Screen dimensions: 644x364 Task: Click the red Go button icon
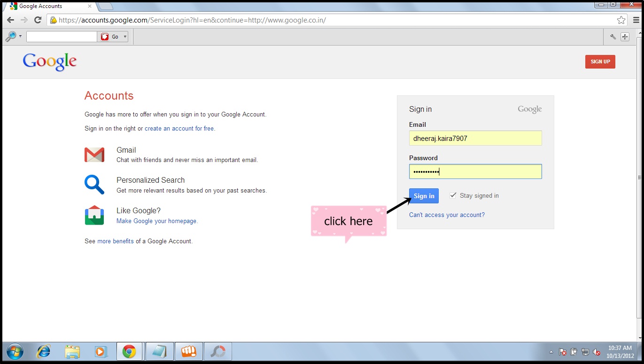coord(105,36)
